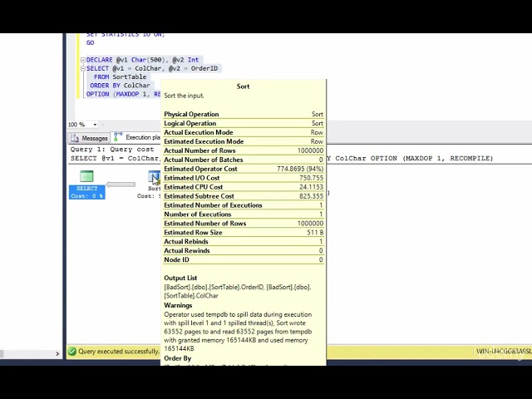Switch to the Execution plan tab
Screen dimensions: 532x399
click(136, 137)
